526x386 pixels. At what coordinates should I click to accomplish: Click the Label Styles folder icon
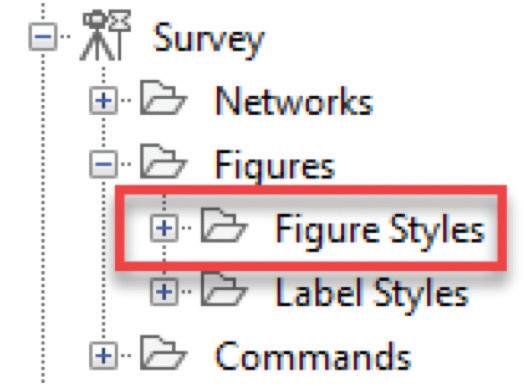coord(224,289)
